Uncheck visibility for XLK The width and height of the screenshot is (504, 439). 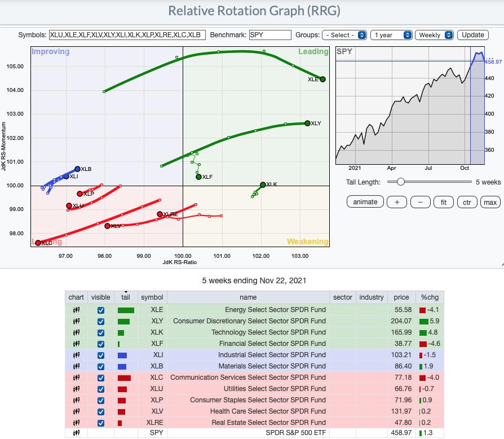pyautogui.click(x=100, y=333)
